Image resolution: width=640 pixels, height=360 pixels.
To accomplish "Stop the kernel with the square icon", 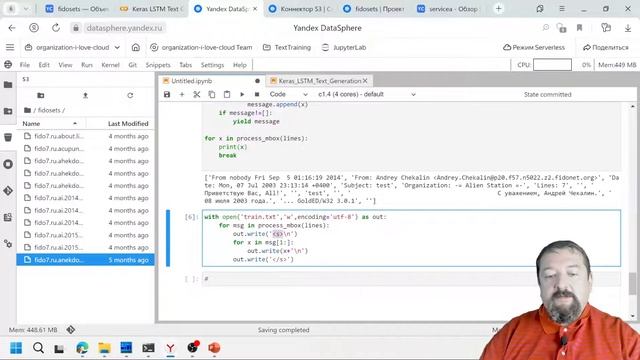I will (x=257, y=94).
